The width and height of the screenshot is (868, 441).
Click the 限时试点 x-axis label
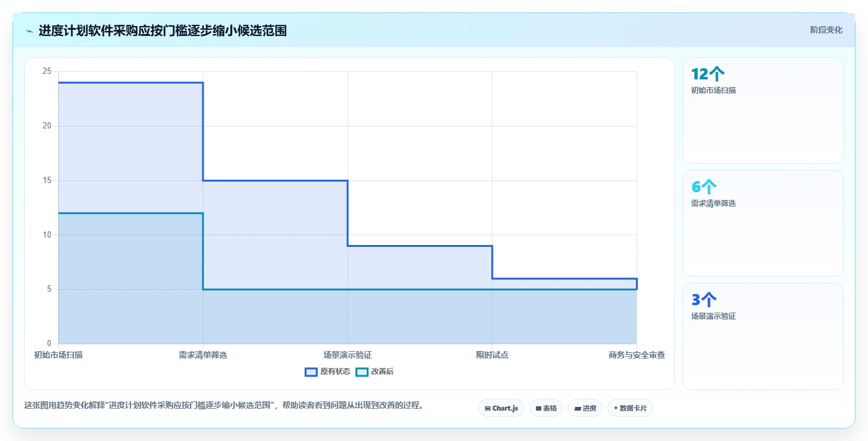[x=492, y=355]
